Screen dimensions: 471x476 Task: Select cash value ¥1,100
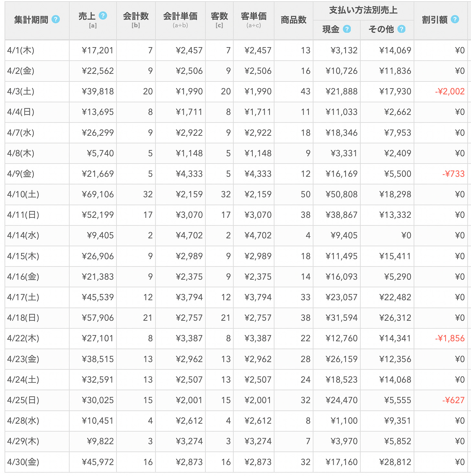pyautogui.click(x=344, y=421)
